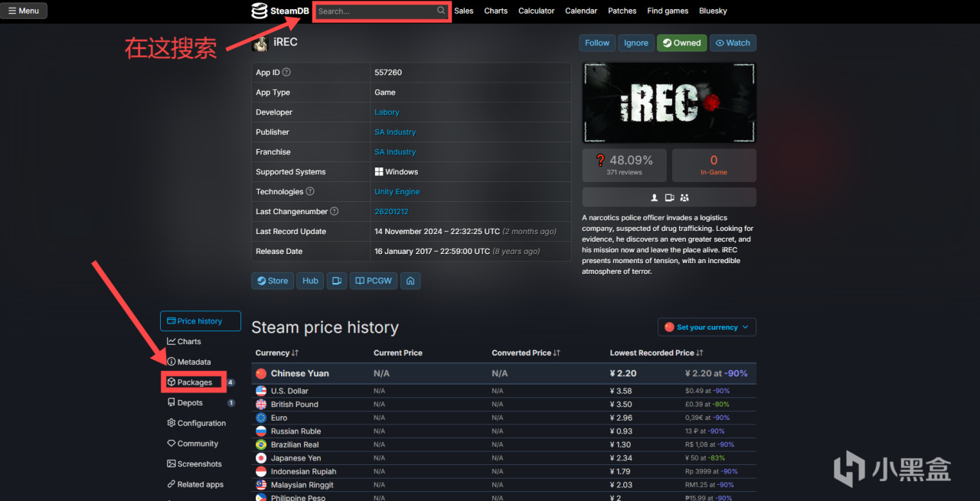The image size is (980, 501).
Task: Click the multi-user category icon
Action: click(684, 197)
